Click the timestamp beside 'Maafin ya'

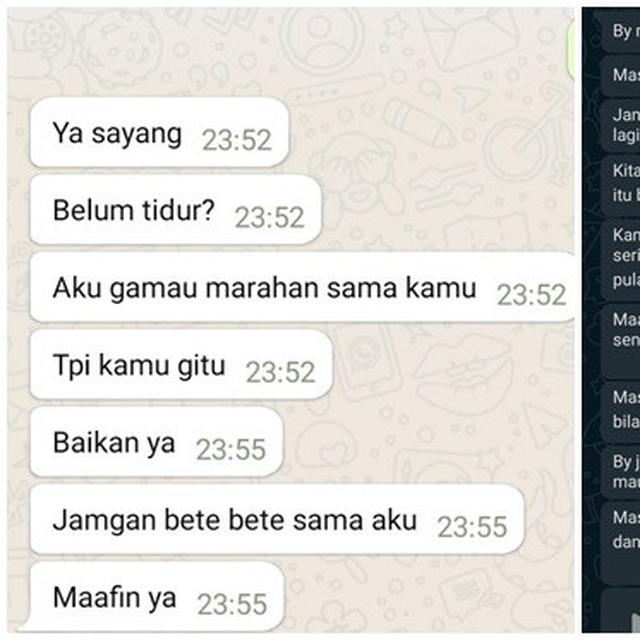point(232,604)
